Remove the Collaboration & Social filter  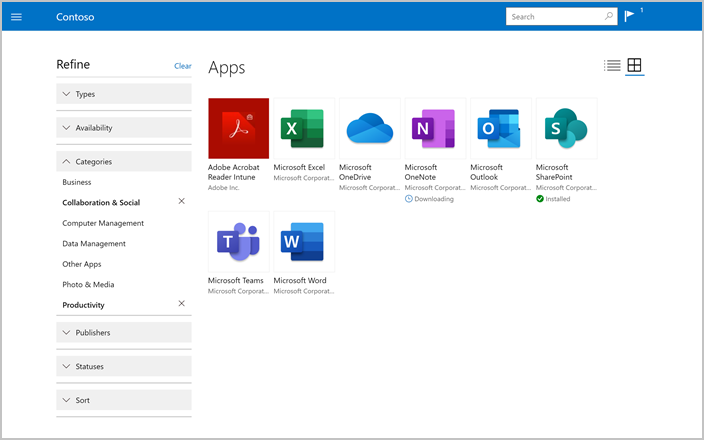click(x=181, y=202)
